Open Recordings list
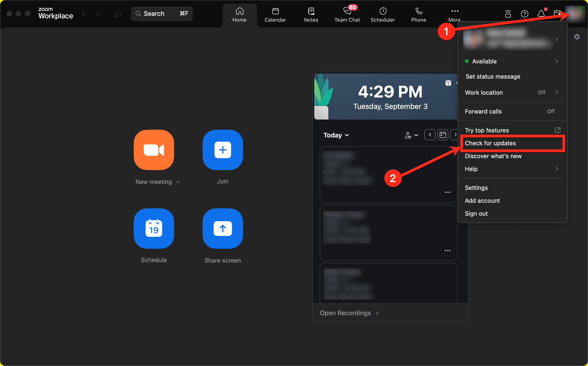 pyautogui.click(x=345, y=313)
